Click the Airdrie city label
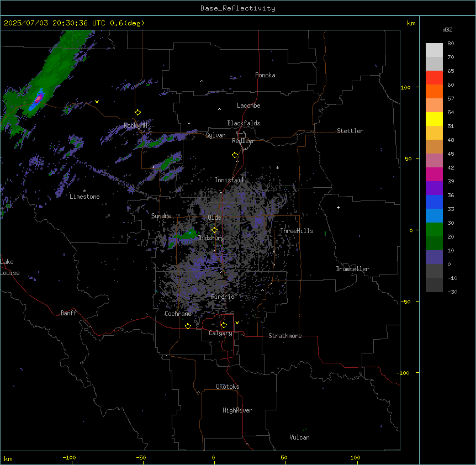 tap(223, 297)
